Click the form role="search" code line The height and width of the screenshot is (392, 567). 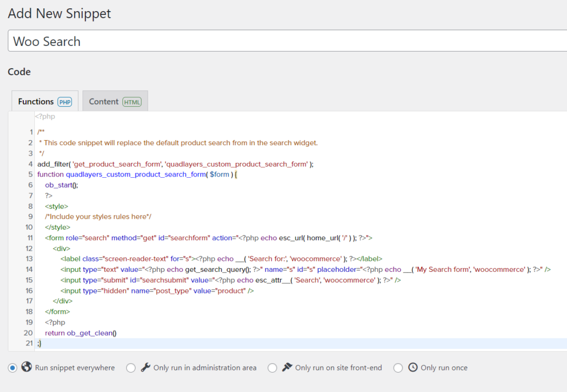[x=209, y=238]
